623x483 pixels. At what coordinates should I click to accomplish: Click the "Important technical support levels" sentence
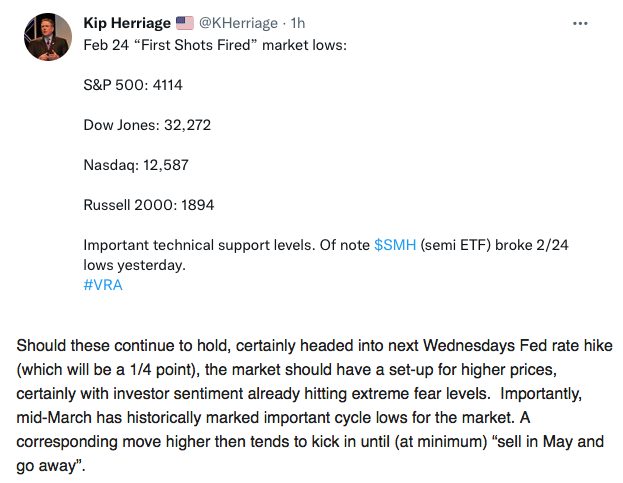coord(199,245)
